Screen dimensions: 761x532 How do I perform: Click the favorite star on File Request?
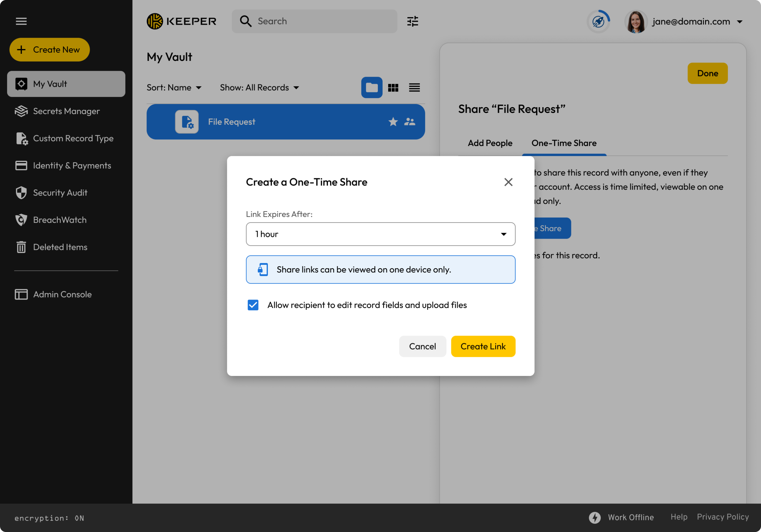click(x=393, y=122)
